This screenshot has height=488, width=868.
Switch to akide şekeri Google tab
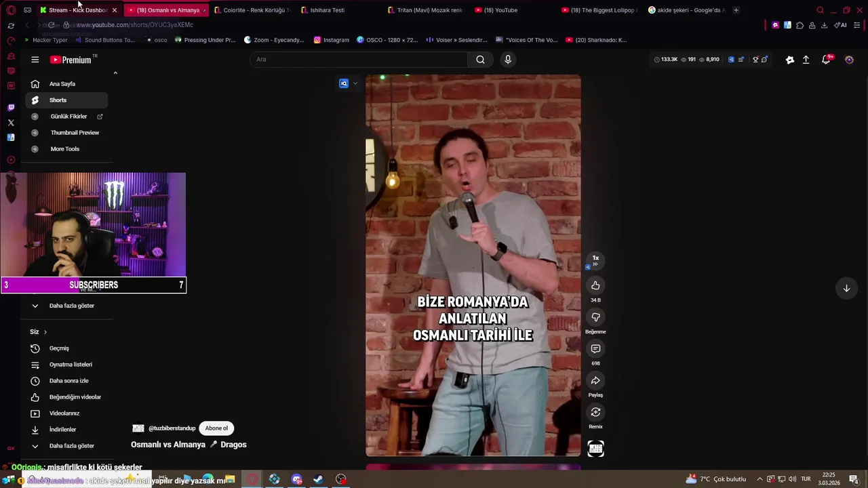(688, 10)
